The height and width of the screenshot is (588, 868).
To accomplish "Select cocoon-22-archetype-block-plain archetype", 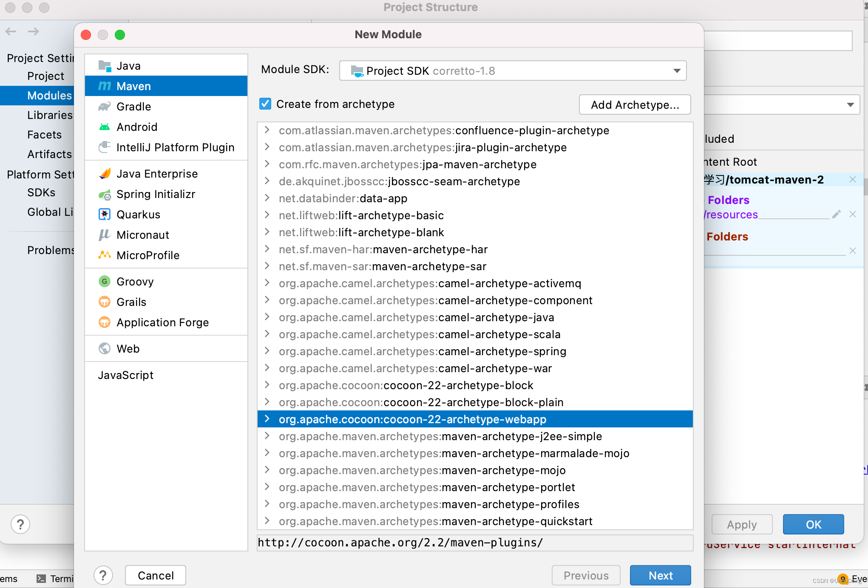I will (475, 402).
